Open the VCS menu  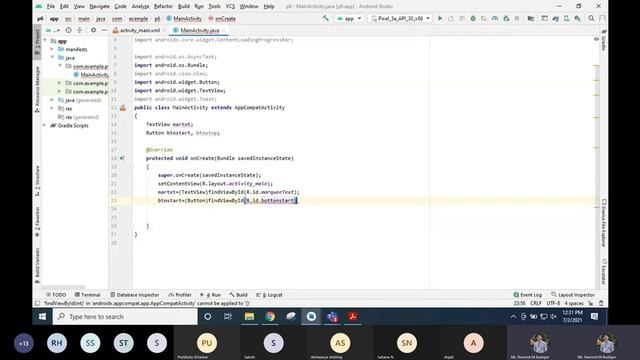230,7
